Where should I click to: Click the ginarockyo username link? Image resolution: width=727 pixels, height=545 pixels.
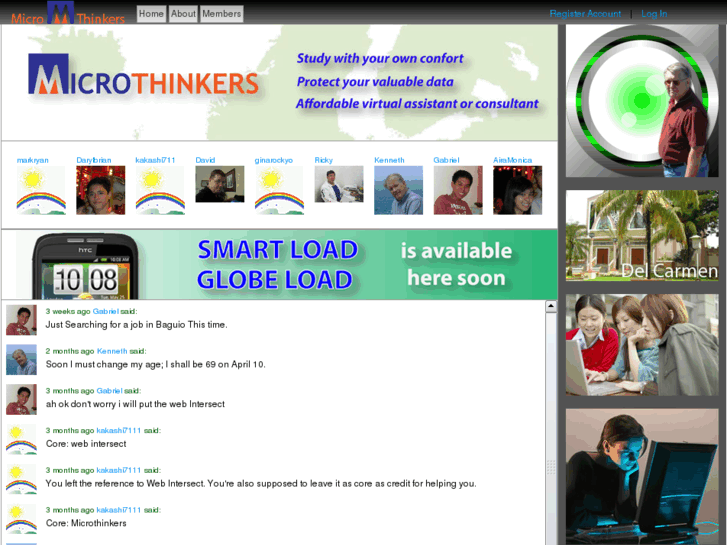[274, 160]
